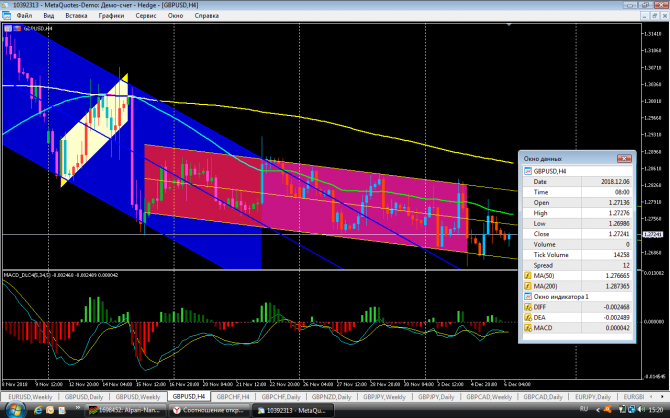The width and height of the screenshot is (670, 418).
Task: Click the MA(200) indicator icon
Action: pyautogui.click(x=528, y=286)
